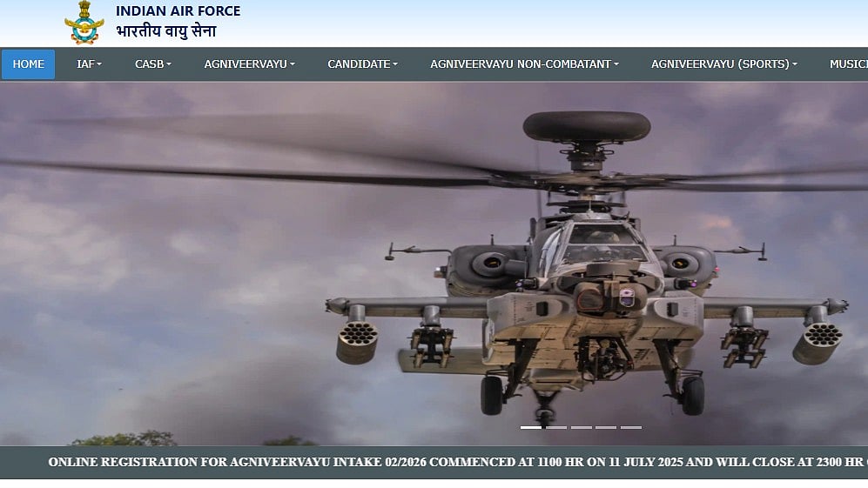Click the Hindi title भारतीय वायु सेना
The image size is (868, 488).
pos(165,32)
